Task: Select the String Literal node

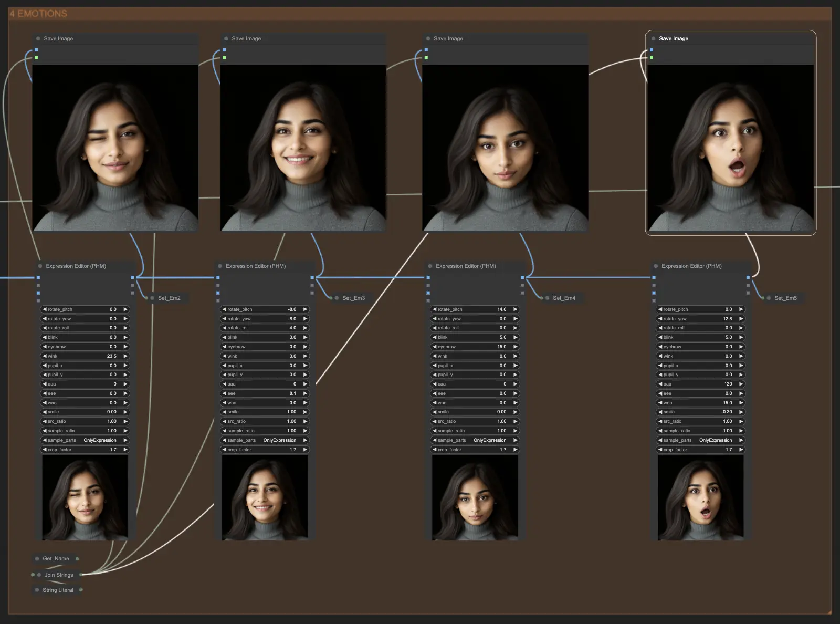Action: coord(58,590)
